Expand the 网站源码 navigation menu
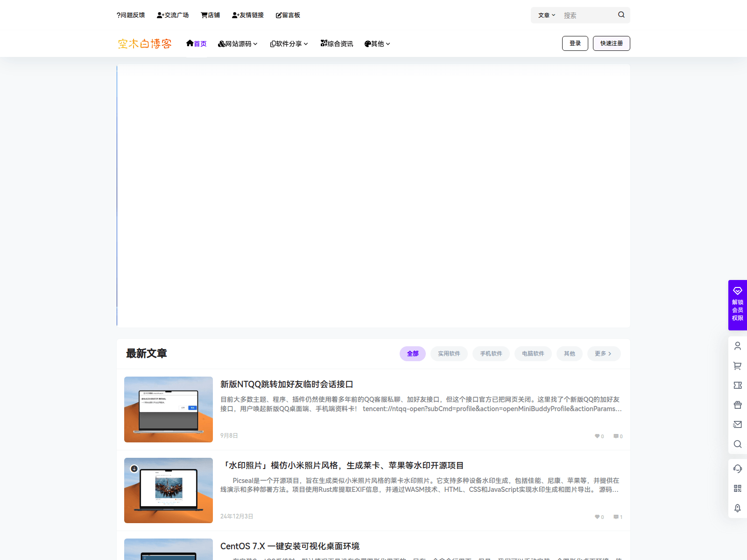Screen dimensions: 747x560 pyautogui.click(x=238, y=44)
